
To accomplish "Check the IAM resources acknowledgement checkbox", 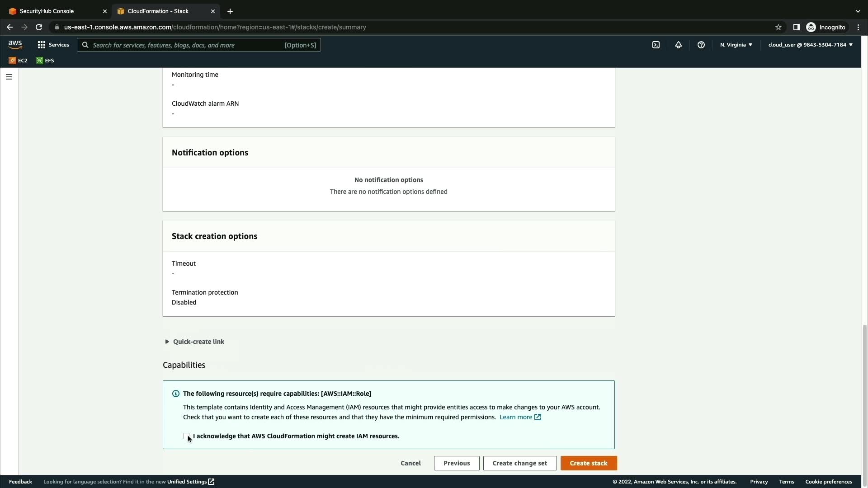I will pos(186,436).
